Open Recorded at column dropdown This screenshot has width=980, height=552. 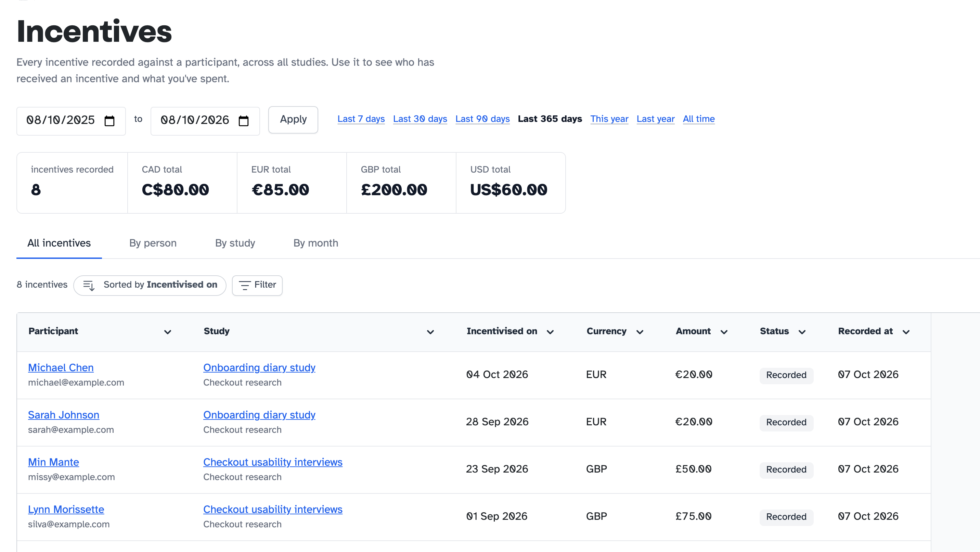pos(906,332)
